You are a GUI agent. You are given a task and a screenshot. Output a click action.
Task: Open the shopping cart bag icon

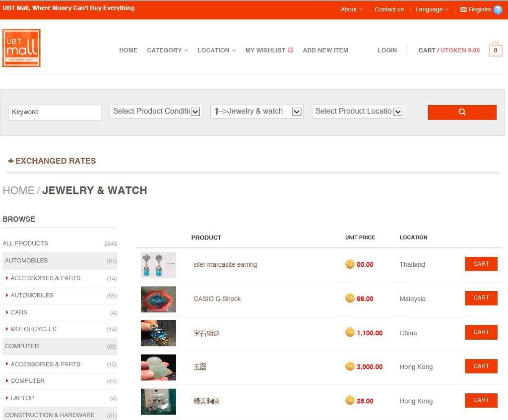495,50
